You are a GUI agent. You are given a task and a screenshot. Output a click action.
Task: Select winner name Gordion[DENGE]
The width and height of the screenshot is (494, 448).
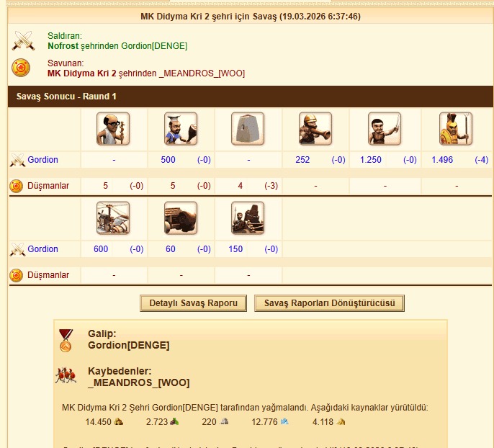pyautogui.click(x=128, y=345)
